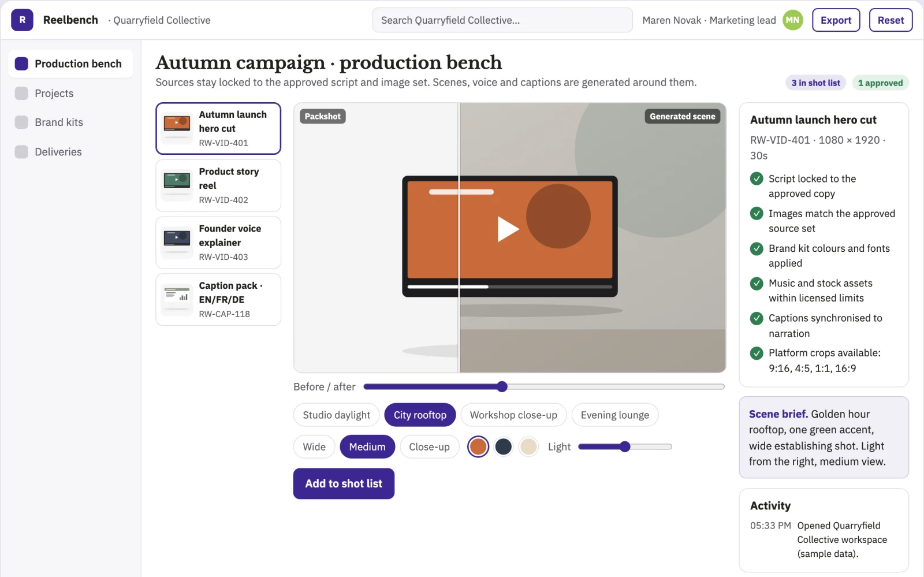This screenshot has width=924, height=577.
Task: Play the video preview
Action: click(508, 229)
